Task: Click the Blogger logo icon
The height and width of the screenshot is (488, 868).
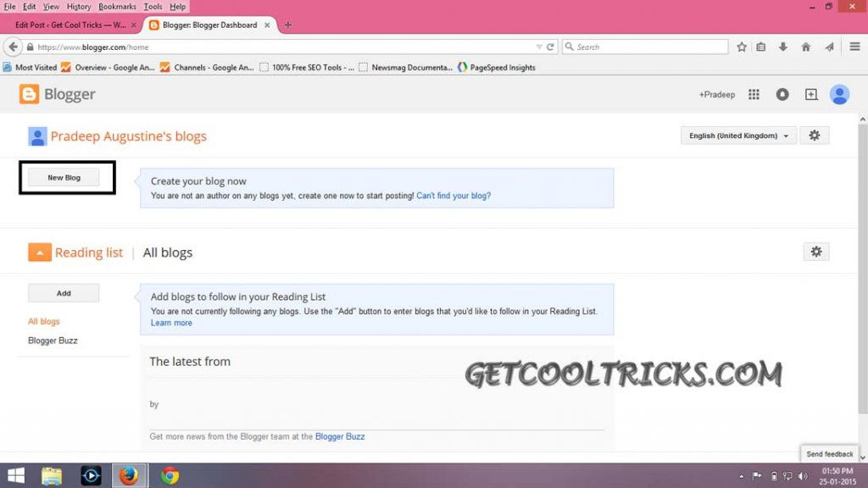Action: 29,94
